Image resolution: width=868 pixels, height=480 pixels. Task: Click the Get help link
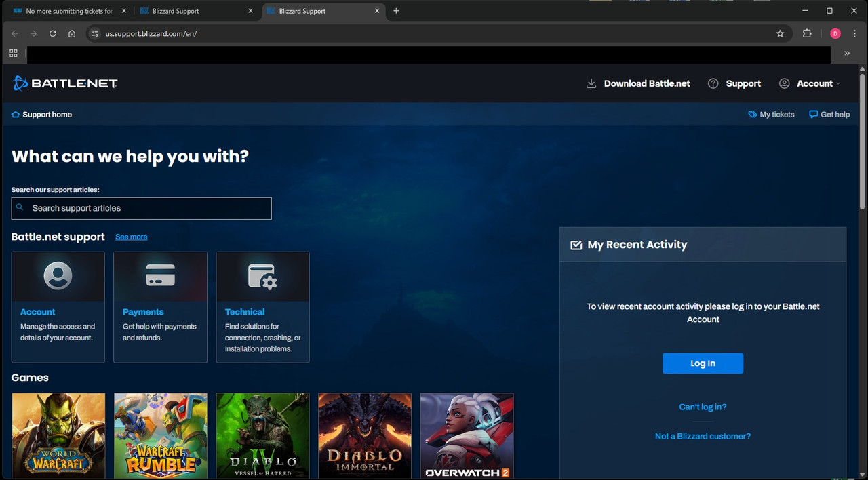(835, 115)
